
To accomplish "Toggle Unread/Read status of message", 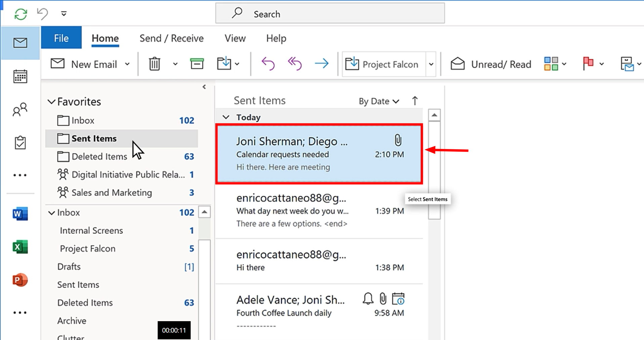I will pyautogui.click(x=491, y=64).
